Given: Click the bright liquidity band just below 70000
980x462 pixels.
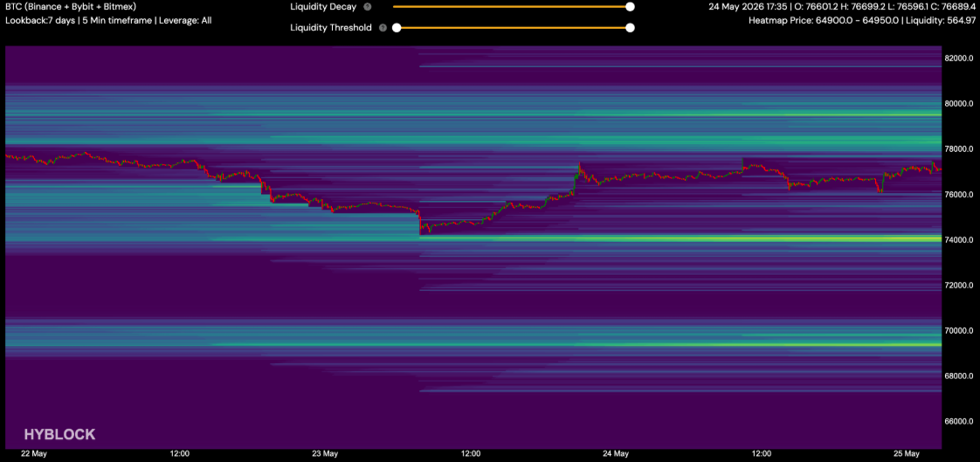Looking at the screenshot, I should click(x=578, y=344).
